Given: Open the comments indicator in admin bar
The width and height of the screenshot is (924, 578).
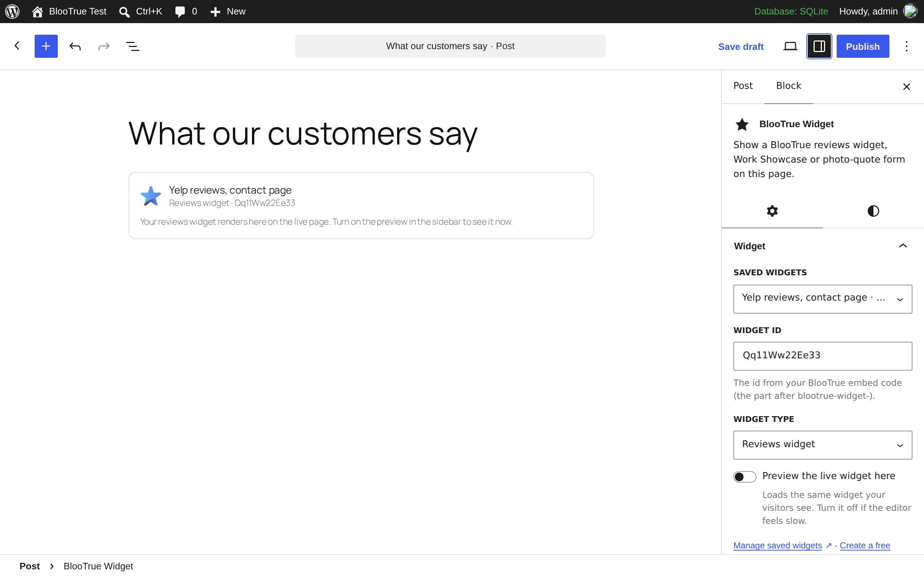Looking at the screenshot, I should tap(186, 12).
